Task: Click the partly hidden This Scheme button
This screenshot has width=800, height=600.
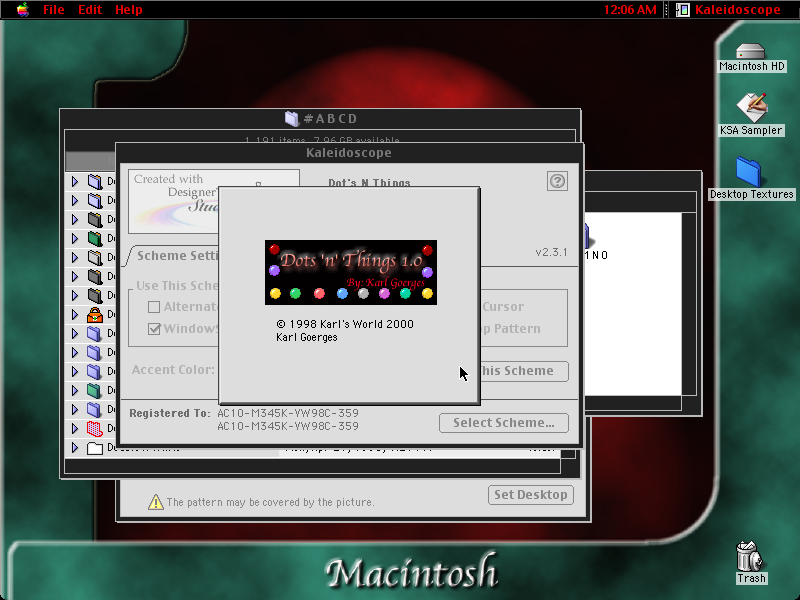Action: point(524,371)
